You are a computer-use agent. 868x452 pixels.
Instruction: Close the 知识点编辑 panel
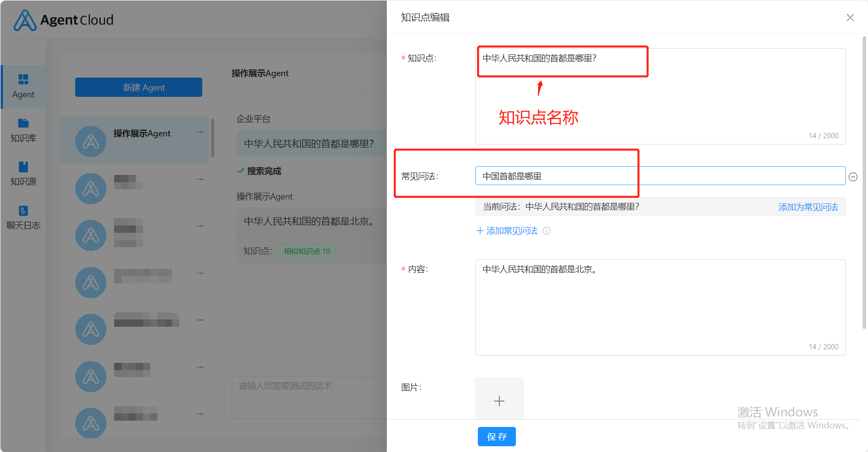click(x=850, y=17)
